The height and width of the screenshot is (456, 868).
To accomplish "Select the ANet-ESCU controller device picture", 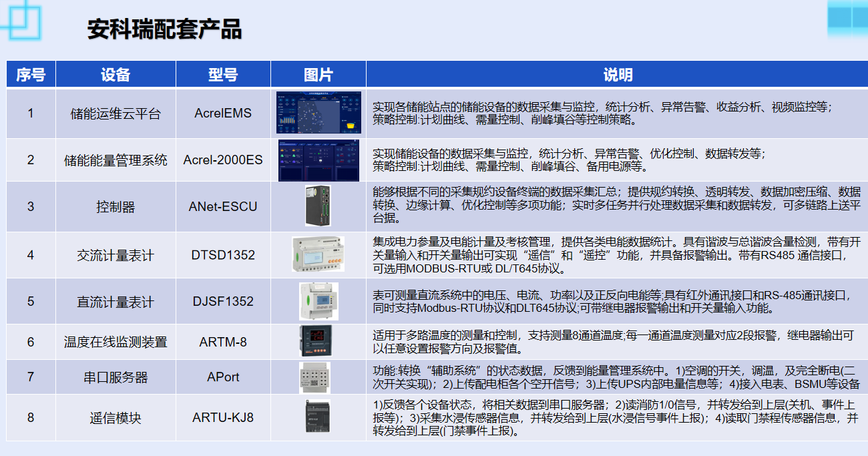I will pyautogui.click(x=318, y=206).
